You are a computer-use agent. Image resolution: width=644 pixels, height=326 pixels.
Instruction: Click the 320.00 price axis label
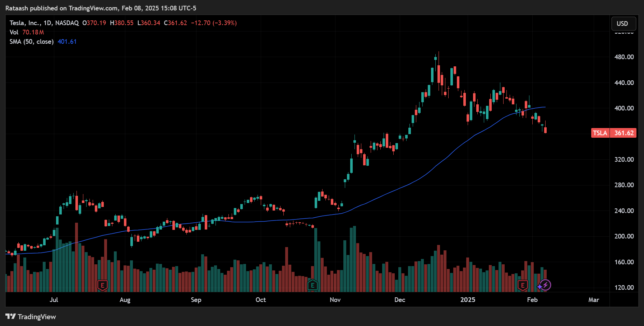624,160
